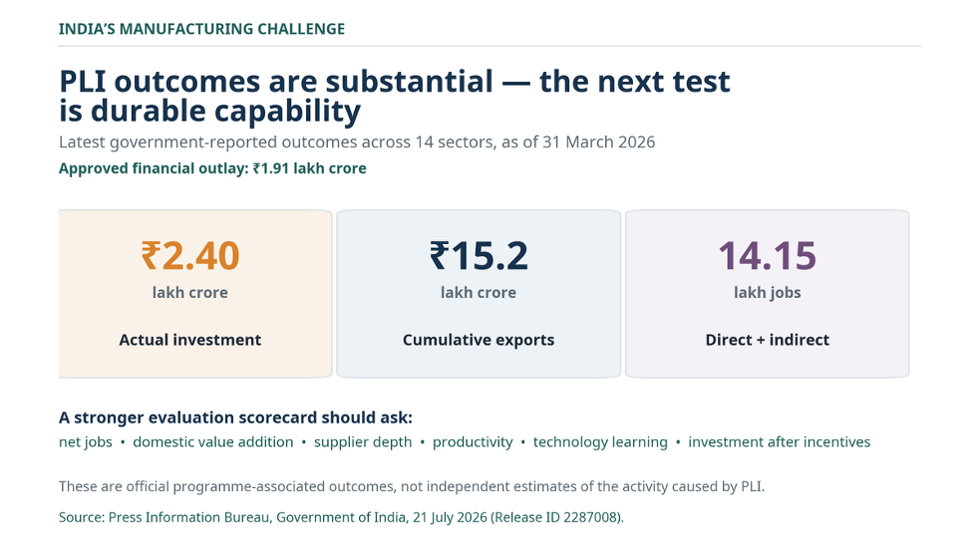Select the domestic value addition item
The image size is (980, 552).
(213, 442)
